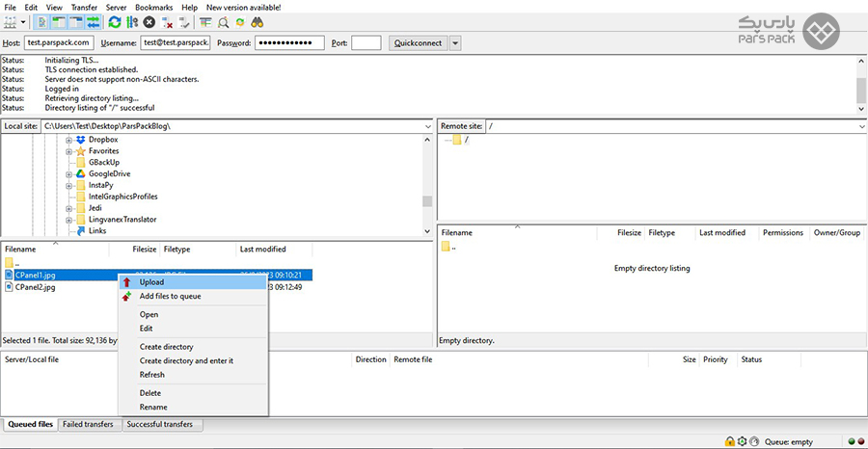Click the lock encryption status icon
This screenshot has height=449, width=868.
click(730, 442)
